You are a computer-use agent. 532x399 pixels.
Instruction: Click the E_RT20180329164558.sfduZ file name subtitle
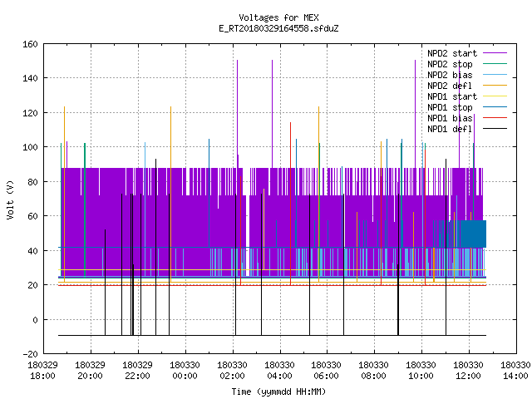coord(278,28)
